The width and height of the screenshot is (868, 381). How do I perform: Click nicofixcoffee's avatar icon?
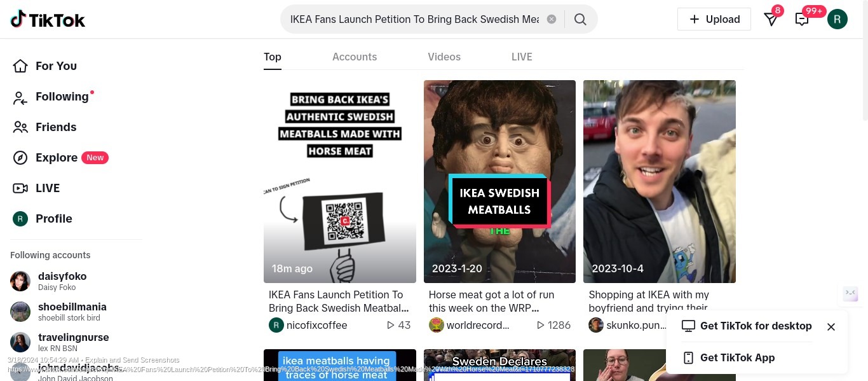click(x=276, y=325)
